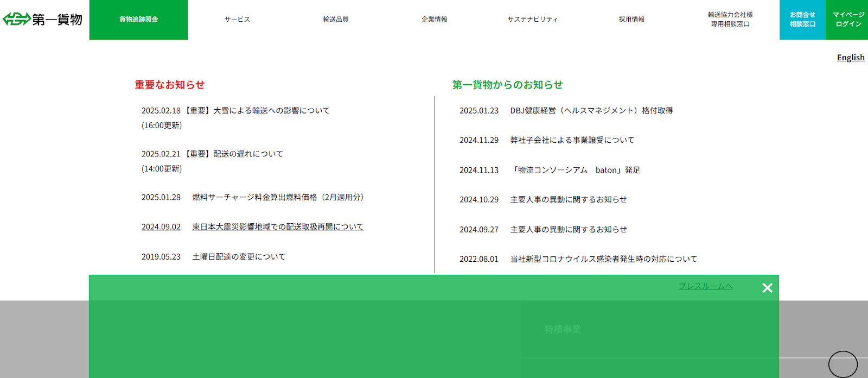This screenshot has width=868, height=378.
Task: Open the 配送の遅れについて notice
Action: (x=212, y=161)
